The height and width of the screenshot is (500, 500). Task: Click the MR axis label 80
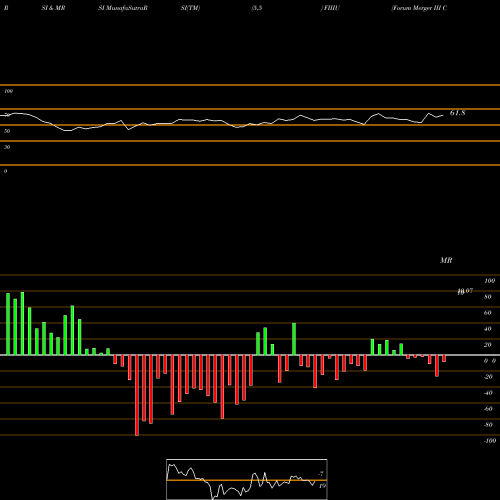(x=487, y=297)
